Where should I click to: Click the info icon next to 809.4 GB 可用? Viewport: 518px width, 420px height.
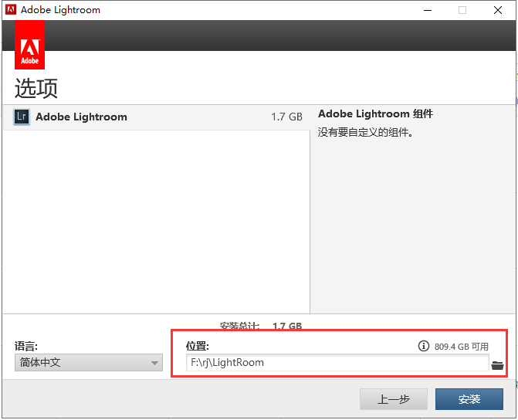pos(424,346)
